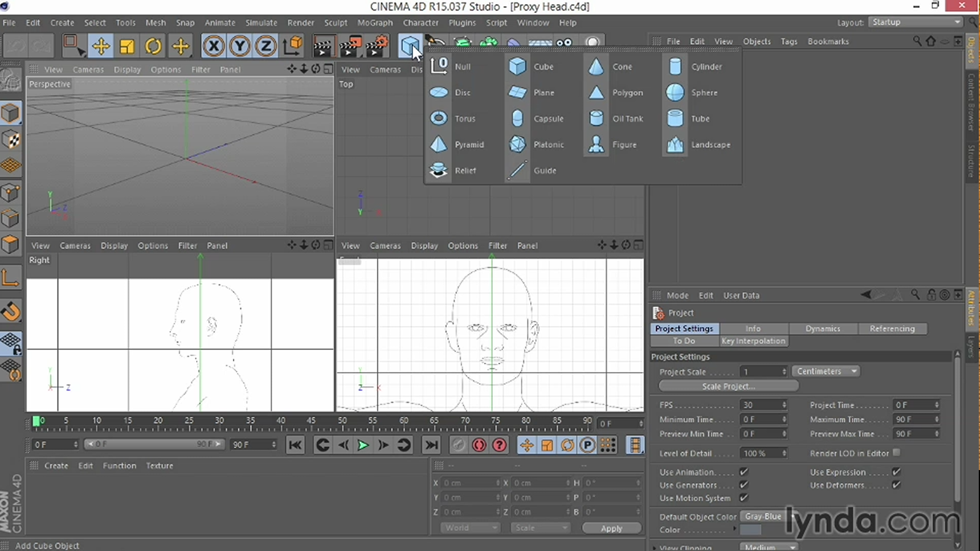The height and width of the screenshot is (551, 980).
Task: Open the MoGraph menu
Action: (x=374, y=23)
